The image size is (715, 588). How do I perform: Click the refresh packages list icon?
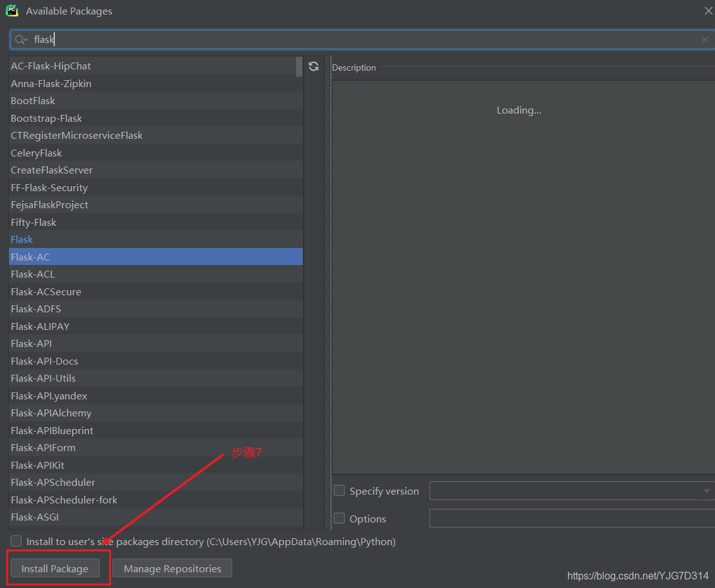(x=314, y=66)
